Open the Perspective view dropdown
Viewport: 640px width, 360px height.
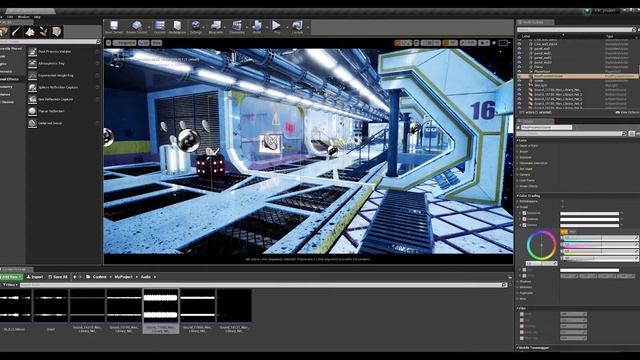tap(124, 42)
